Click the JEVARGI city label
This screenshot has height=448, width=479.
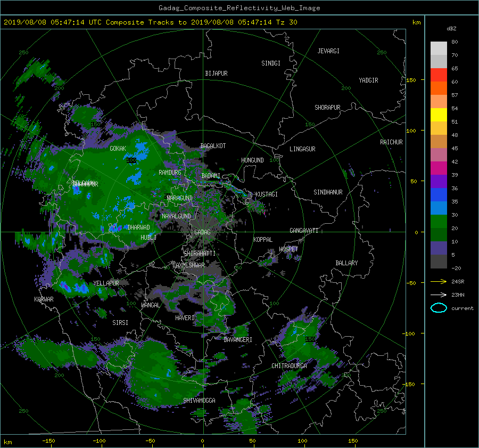pos(328,51)
